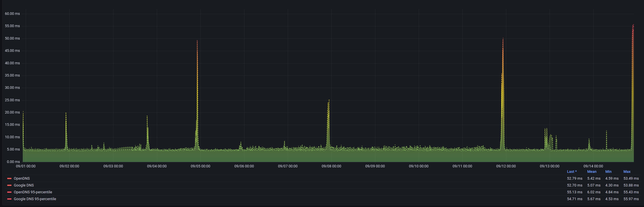Toggle the OpenDNS series in legend
The height and width of the screenshot is (207, 644).
click(22, 178)
